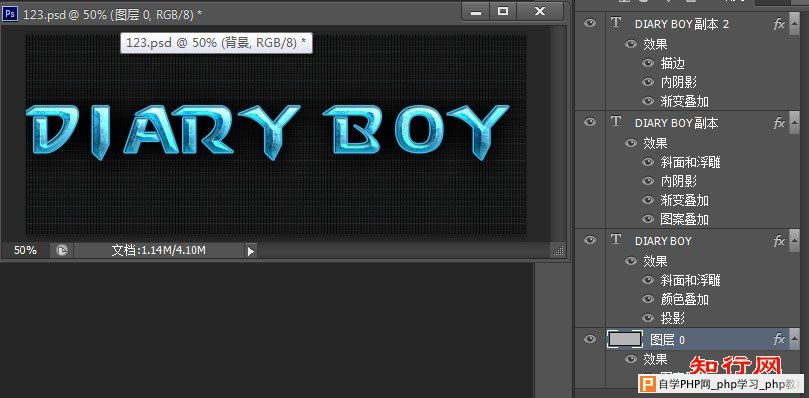Select the T type icon of DIARY BOY 副本 2
Viewport: 809px width, 398px height.
pos(616,23)
